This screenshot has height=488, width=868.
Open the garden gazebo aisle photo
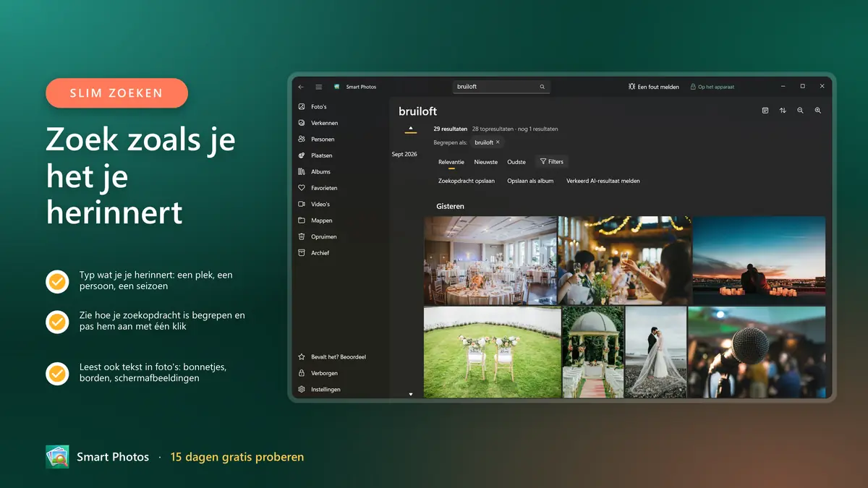pos(593,352)
